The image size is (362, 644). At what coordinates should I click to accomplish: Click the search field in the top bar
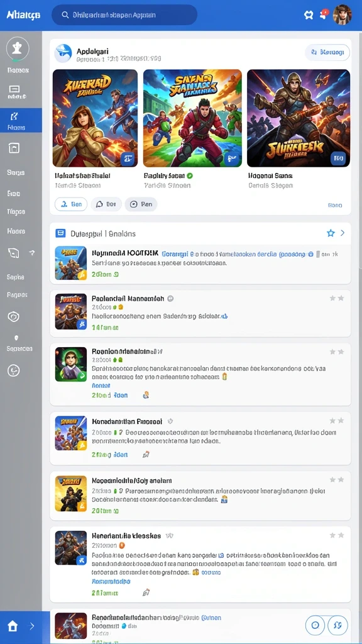point(124,15)
